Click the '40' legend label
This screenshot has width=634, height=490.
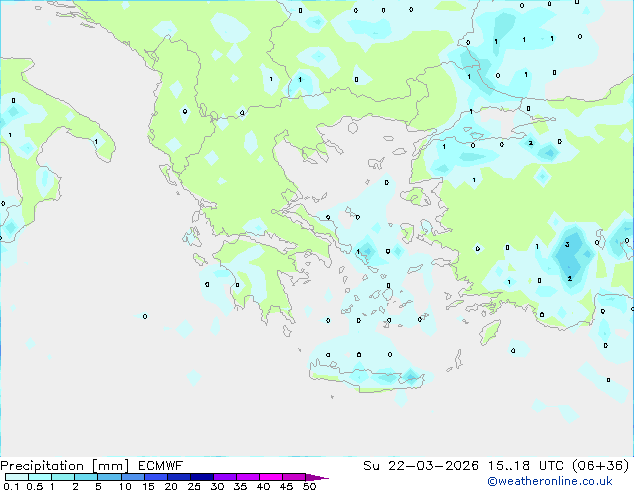[x=263, y=486]
